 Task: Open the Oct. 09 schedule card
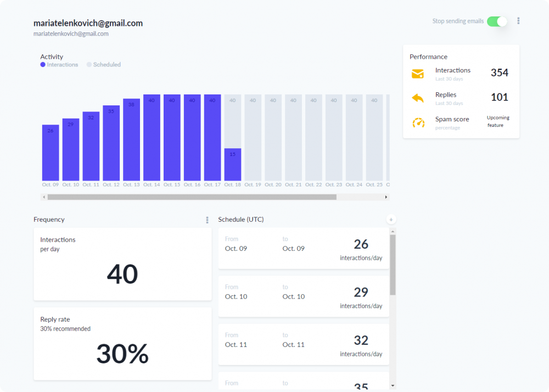point(304,249)
